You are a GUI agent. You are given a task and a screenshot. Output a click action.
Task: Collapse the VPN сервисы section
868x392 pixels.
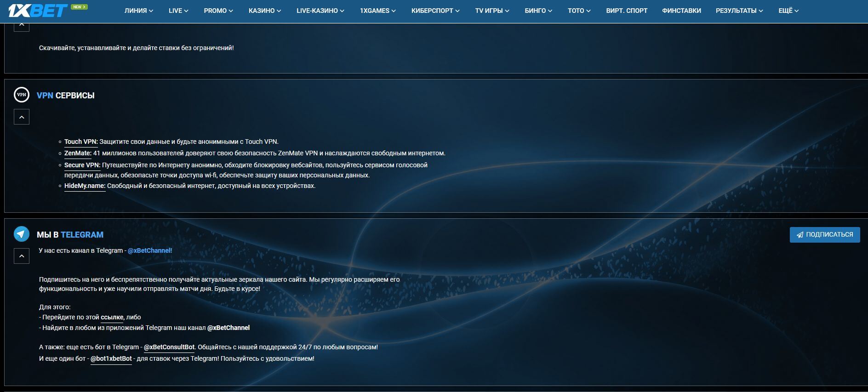click(x=22, y=117)
